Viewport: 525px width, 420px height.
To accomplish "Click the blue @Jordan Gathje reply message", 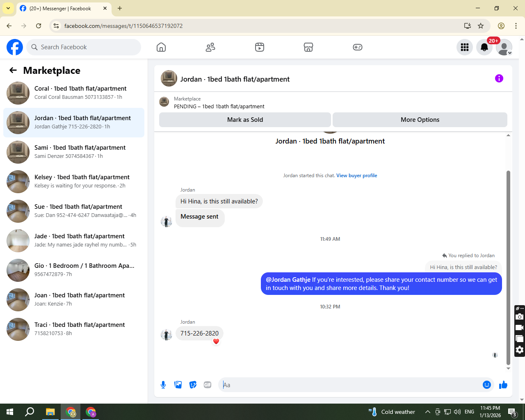I will pyautogui.click(x=381, y=284).
